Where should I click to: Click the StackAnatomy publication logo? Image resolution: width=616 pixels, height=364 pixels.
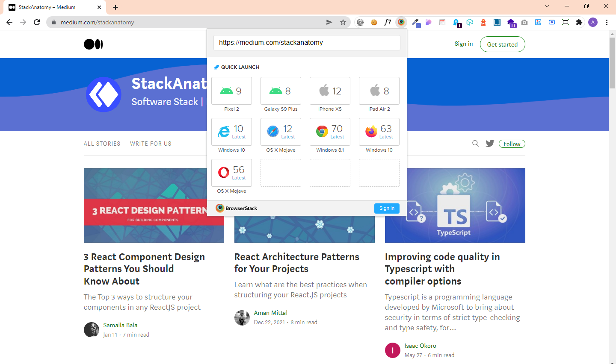(x=104, y=94)
